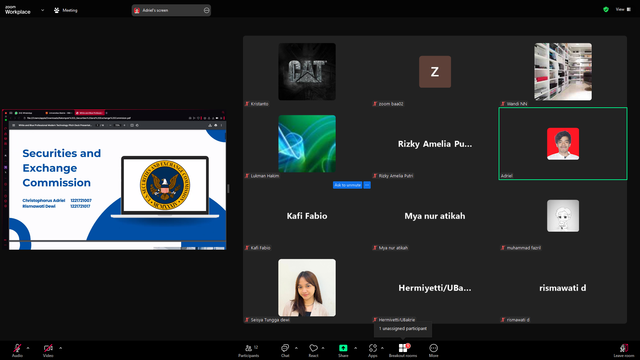Click Adriel's profile photo avatar

[x=563, y=144]
